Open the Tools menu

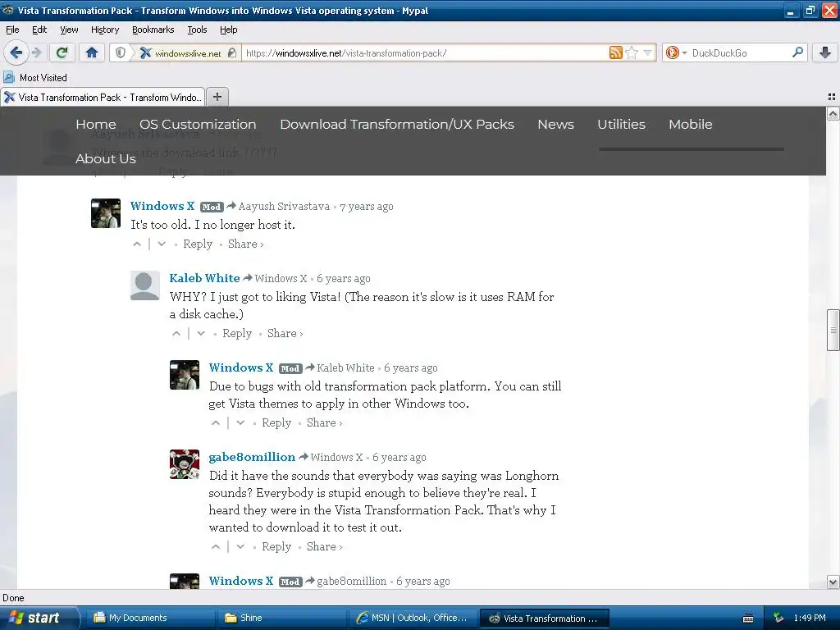click(x=197, y=30)
